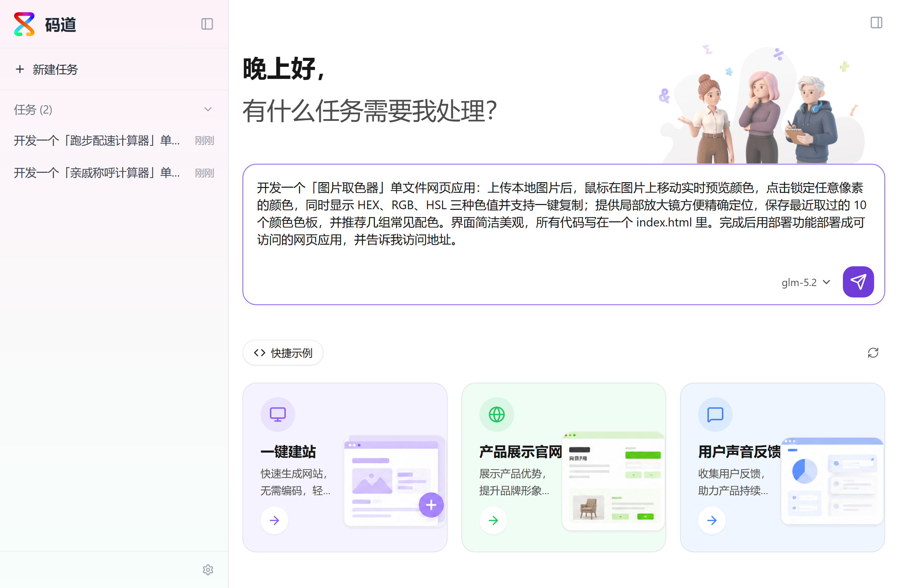
Task: Click the chat bubble icon on 用户声音反馈 card
Action: pyautogui.click(x=715, y=414)
